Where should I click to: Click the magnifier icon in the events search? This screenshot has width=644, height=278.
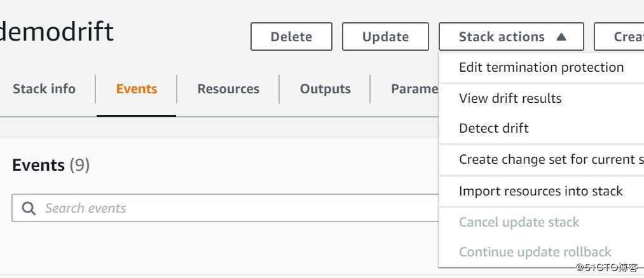tap(29, 208)
